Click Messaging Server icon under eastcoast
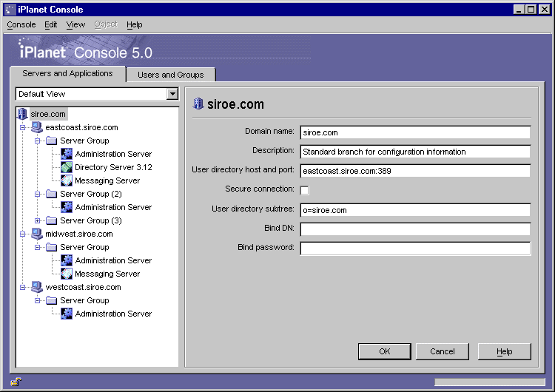Screen dimensions: 555x392 [x=66, y=180]
